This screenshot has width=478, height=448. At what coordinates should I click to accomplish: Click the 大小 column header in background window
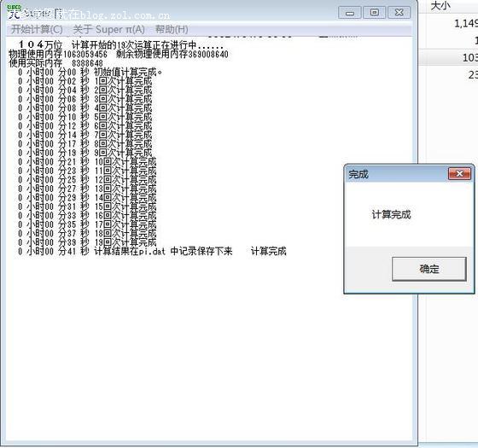pos(440,6)
